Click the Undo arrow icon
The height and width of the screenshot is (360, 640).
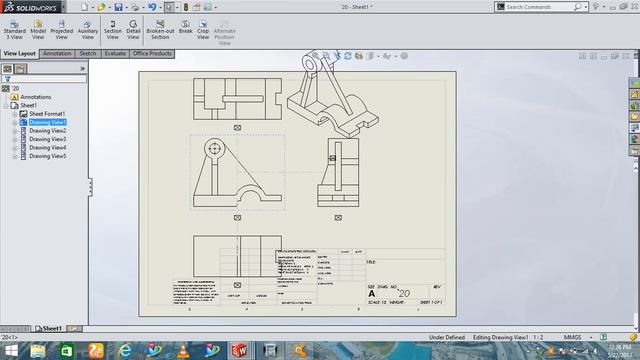[152, 7]
